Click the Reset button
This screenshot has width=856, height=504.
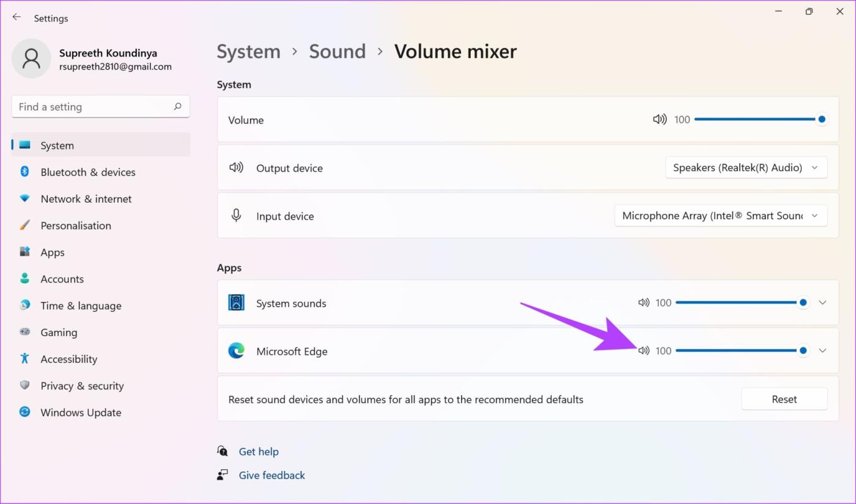pyautogui.click(x=784, y=399)
